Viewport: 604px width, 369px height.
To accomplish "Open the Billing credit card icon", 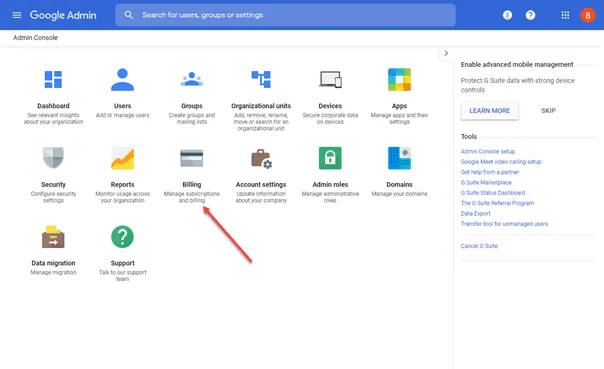I will pyautogui.click(x=191, y=158).
